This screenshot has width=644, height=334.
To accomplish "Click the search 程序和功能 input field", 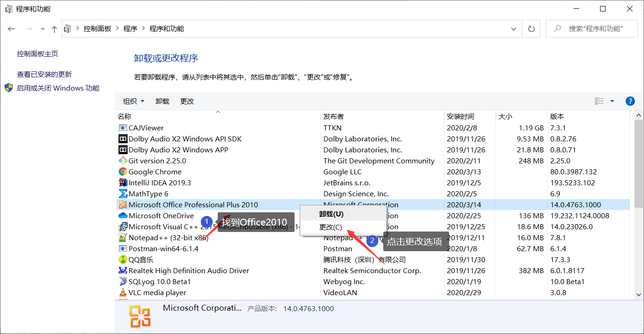I will (x=591, y=28).
